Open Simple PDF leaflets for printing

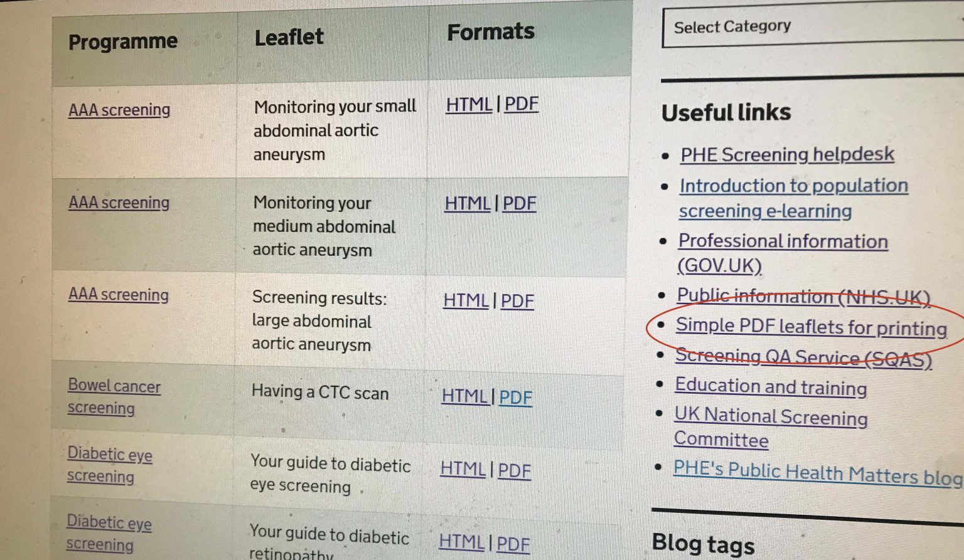[811, 327]
